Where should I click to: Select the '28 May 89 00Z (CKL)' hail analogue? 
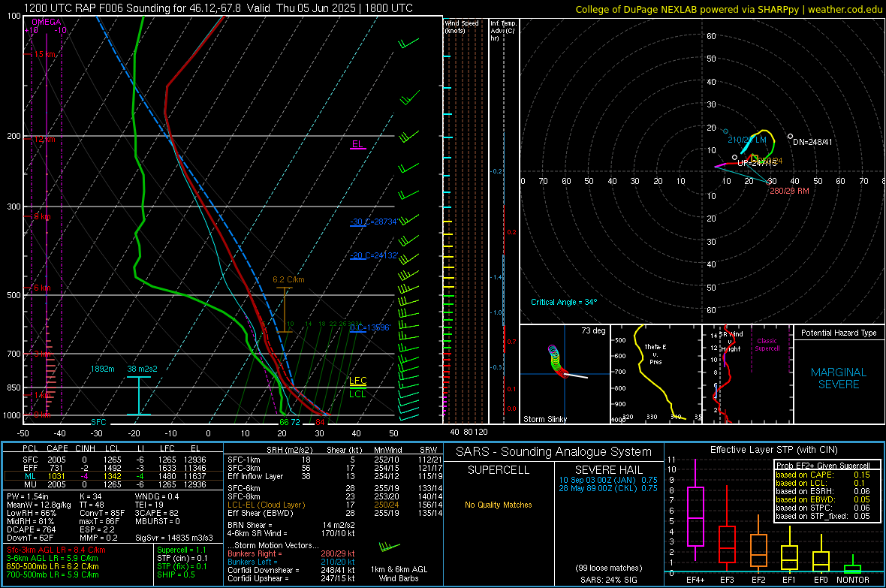coord(608,488)
